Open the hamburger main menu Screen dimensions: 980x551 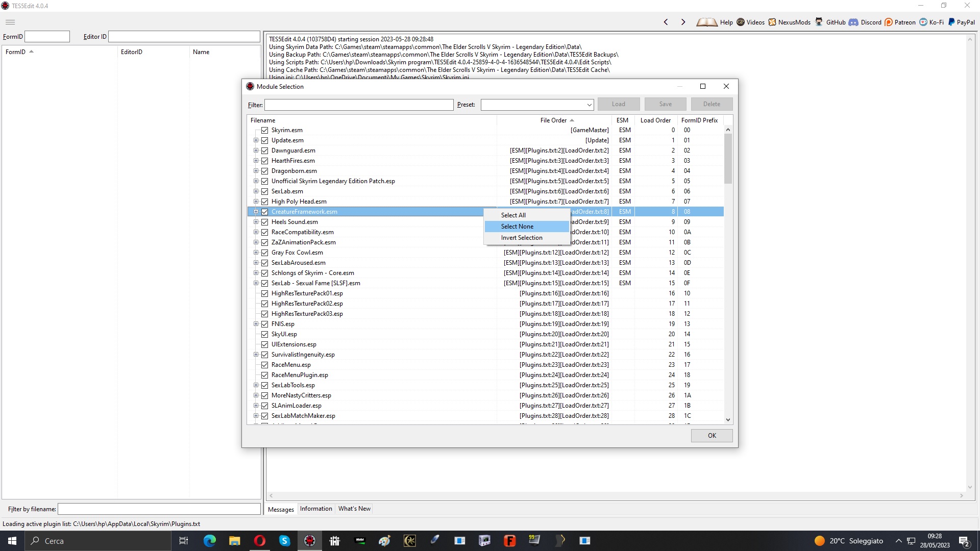pos(10,22)
